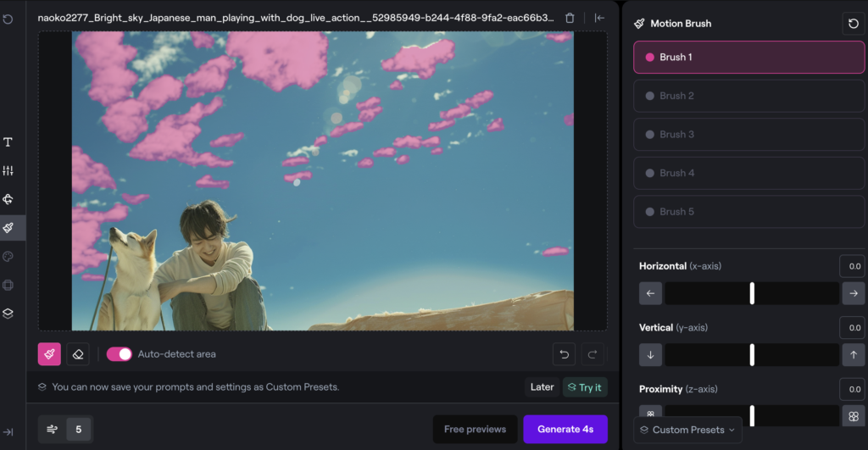Open the Custom Presets dropdown
868x450 pixels.
687,430
